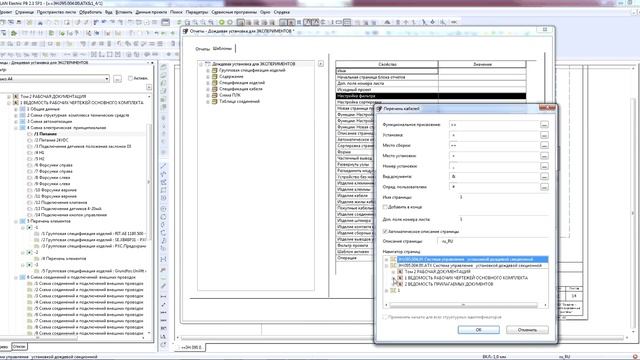
Task: Click the icon before Групповая спецификация изделий template
Action: click(214, 70)
